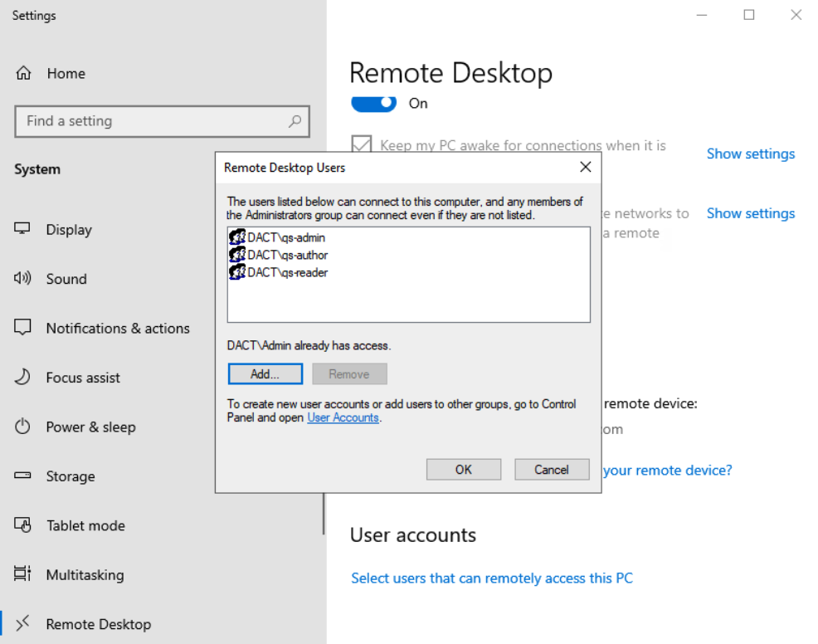Click the Remote Desktop sidebar icon

22,623
